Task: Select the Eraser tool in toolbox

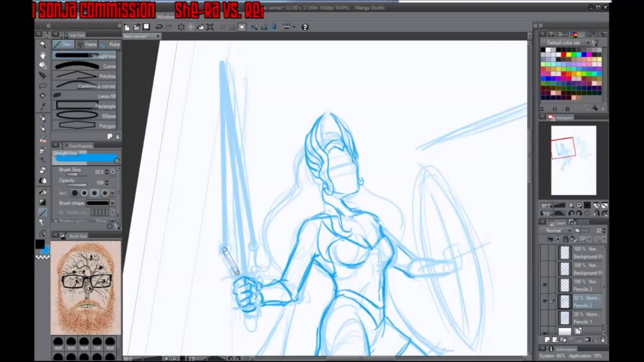Action: [43, 170]
